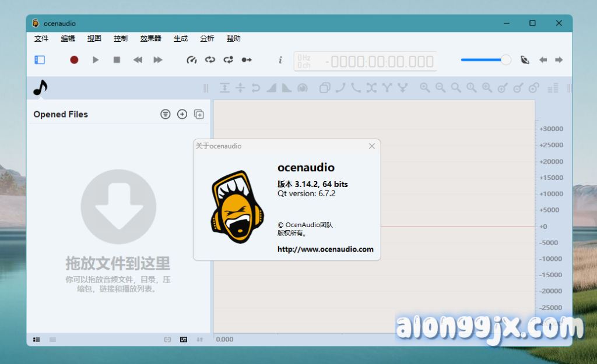Open the speedometer playback speed control
Screen dimensions: 597x364
(191, 59)
